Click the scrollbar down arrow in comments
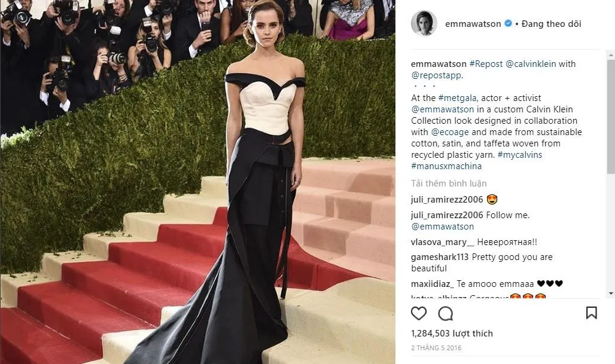 coord(611,293)
